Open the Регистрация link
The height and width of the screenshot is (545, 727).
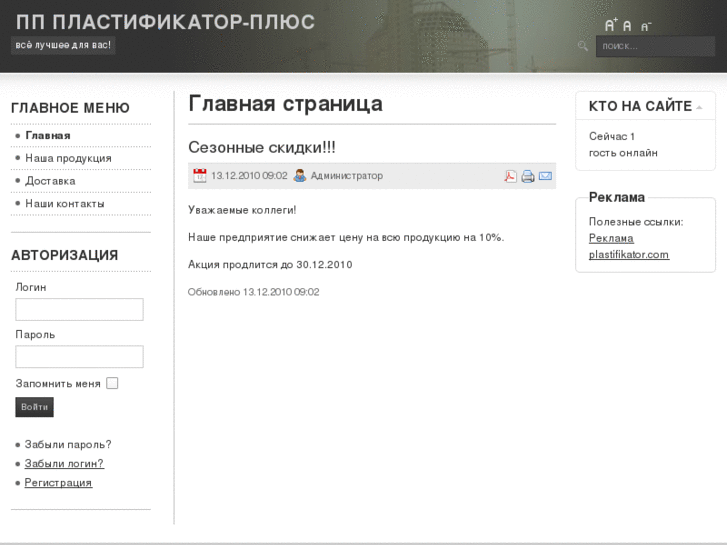click(x=58, y=482)
